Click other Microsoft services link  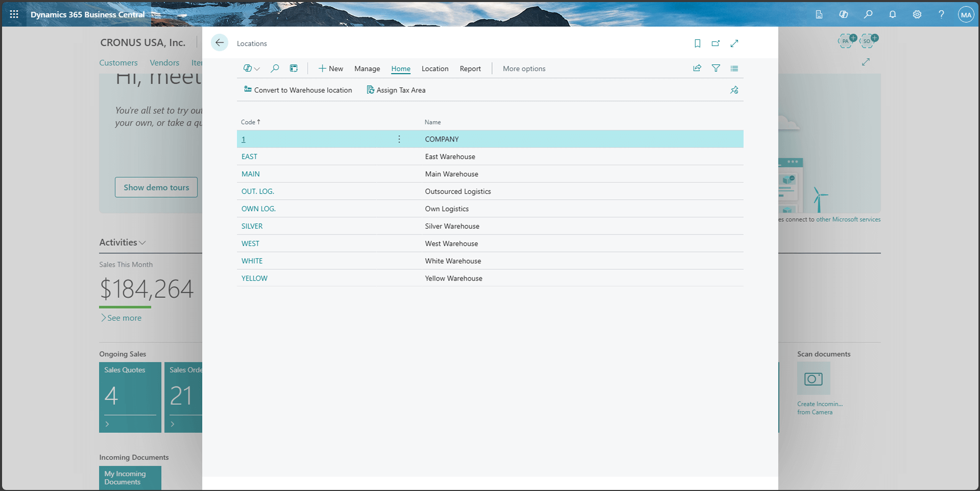point(848,219)
